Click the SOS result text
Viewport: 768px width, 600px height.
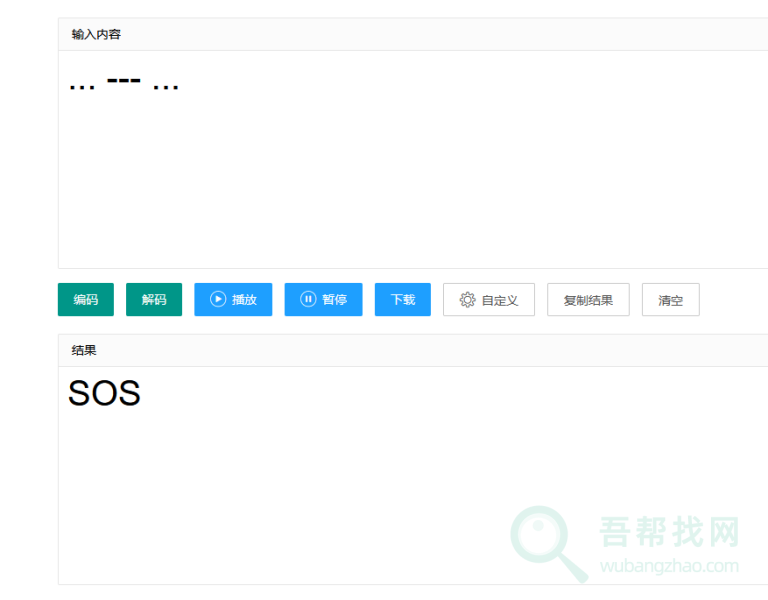click(104, 394)
